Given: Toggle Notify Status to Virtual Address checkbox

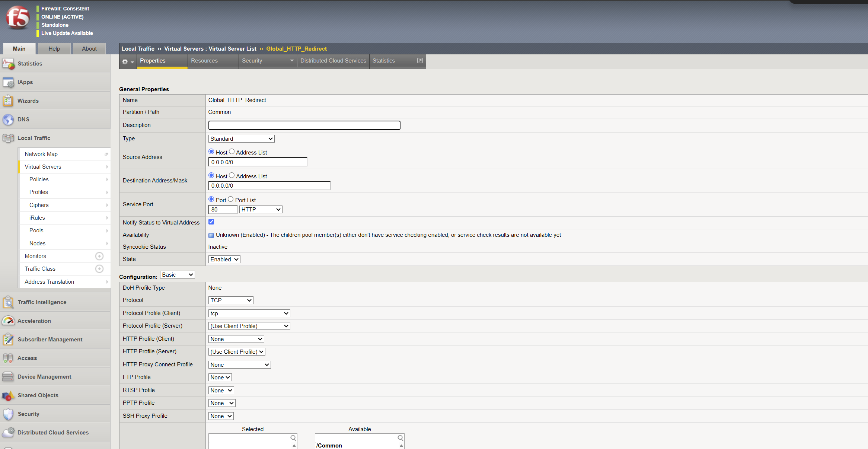Looking at the screenshot, I should (211, 222).
